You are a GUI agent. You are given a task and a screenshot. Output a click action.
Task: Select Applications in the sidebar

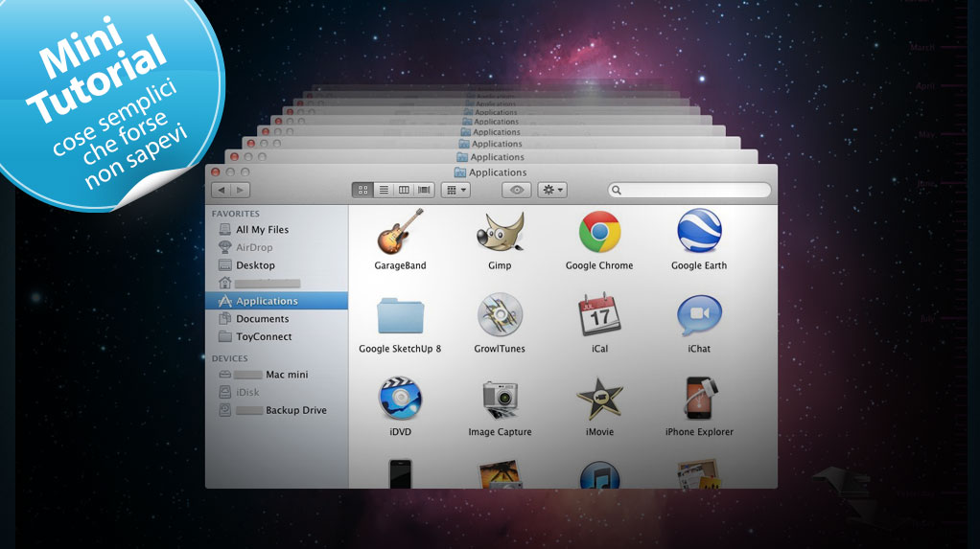(276, 301)
